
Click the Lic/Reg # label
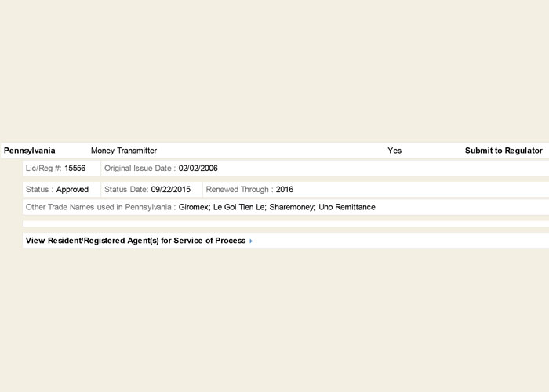pos(44,169)
